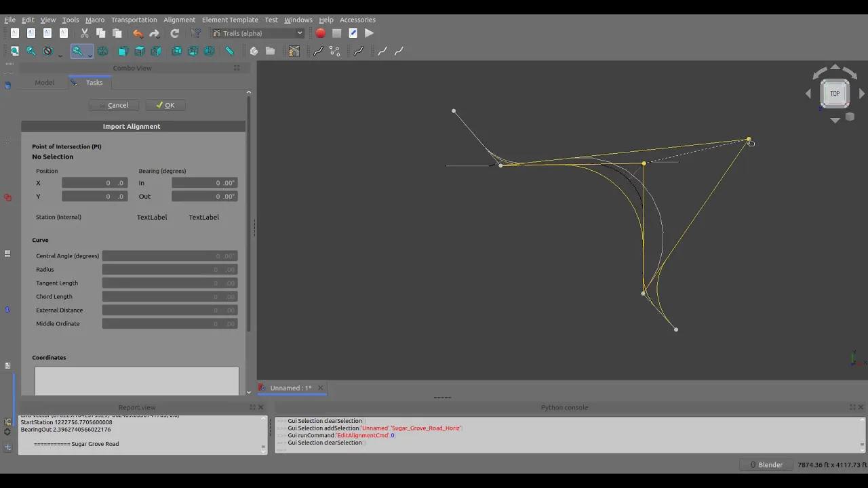Select the Tasks tab
868x488 pixels.
pos(90,83)
